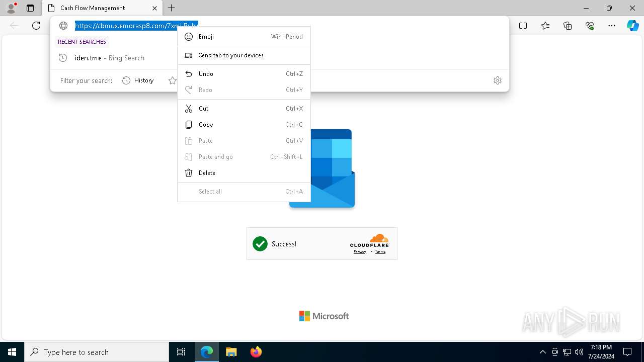Open a new tab with plus button
The height and width of the screenshot is (362, 644).
[x=172, y=8]
